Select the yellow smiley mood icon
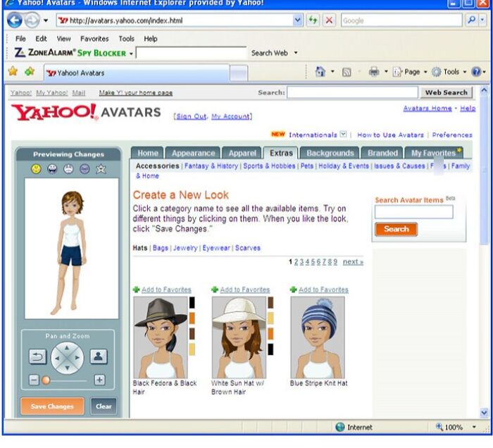The image size is (493, 448). (36, 169)
